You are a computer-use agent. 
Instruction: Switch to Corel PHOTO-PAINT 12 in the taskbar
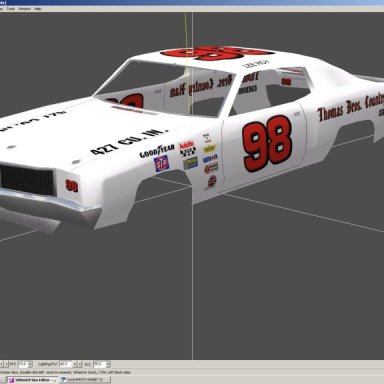[85, 380]
